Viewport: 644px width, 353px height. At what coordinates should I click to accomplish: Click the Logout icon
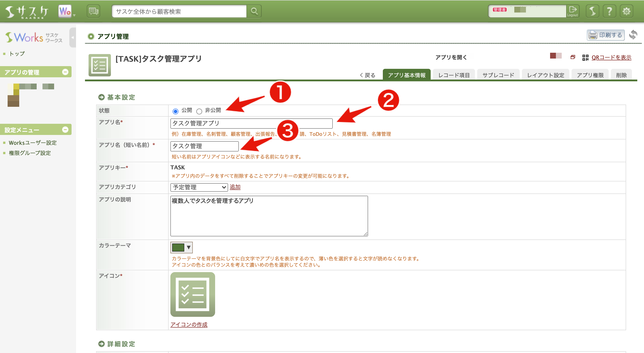point(572,11)
